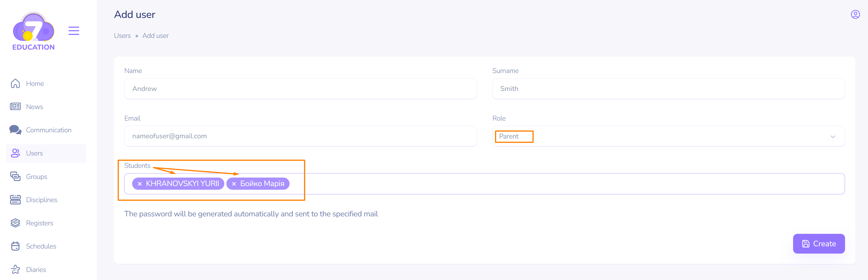
Task: Open the user profile icon
Action: click(x=855, y=14)
